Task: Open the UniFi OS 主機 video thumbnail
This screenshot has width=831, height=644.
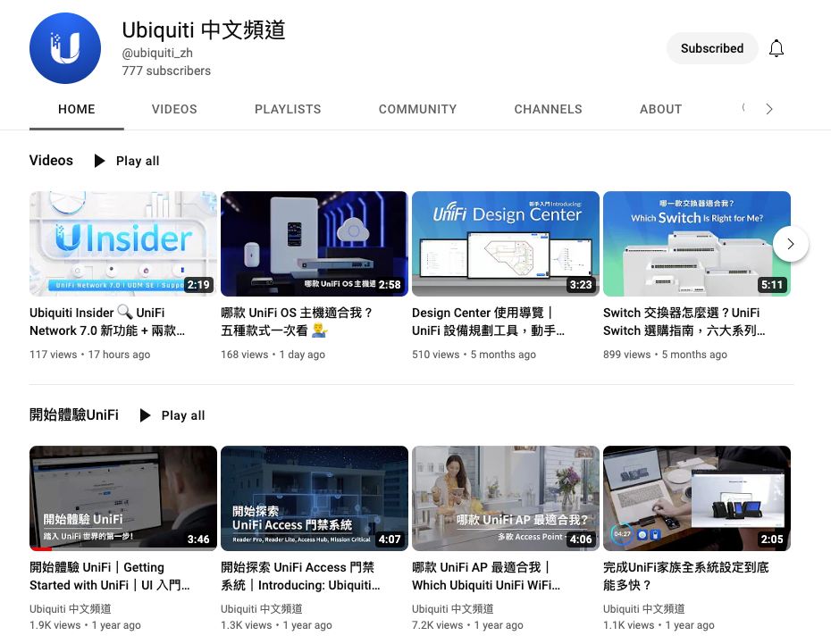Action: 315,244
